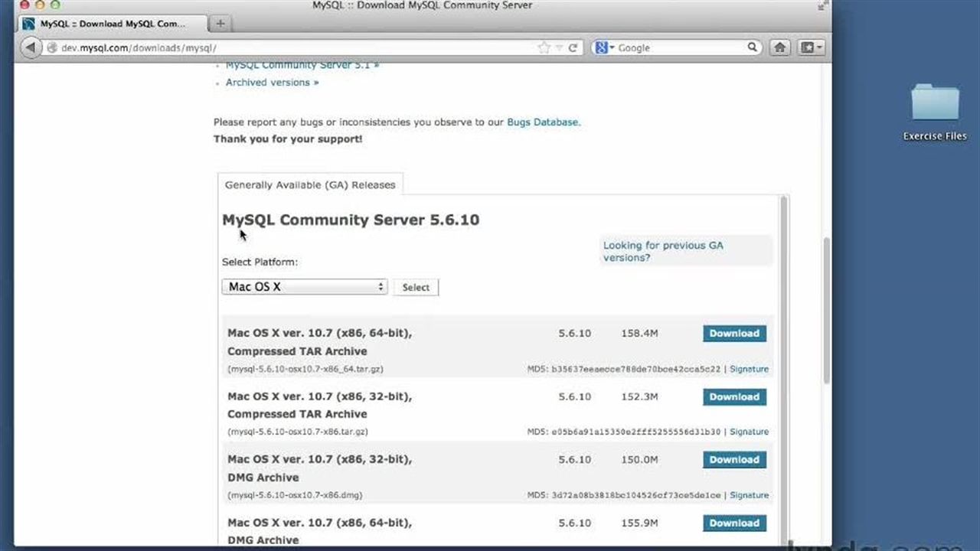Download the 32-bit DMG Archive

(733, 460)
